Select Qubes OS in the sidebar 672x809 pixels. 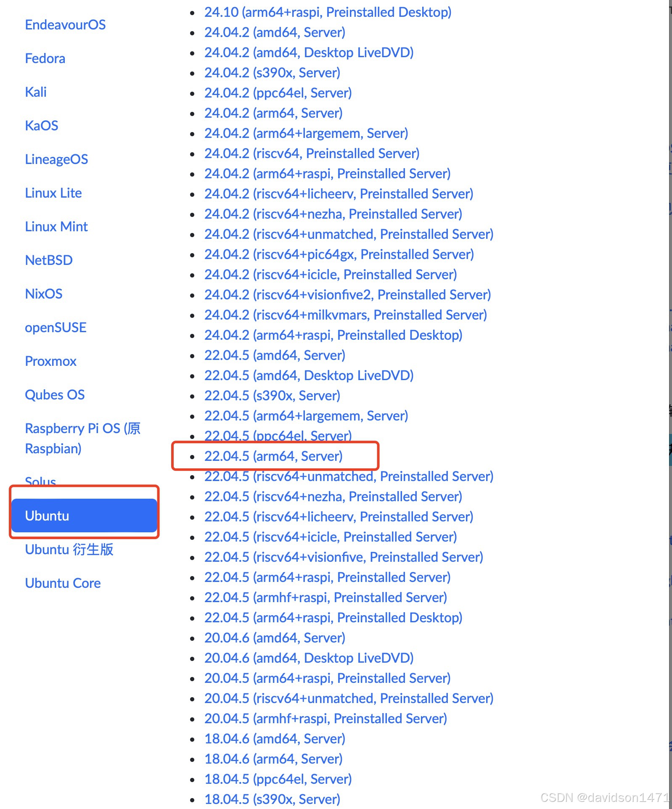coord(55,395)
